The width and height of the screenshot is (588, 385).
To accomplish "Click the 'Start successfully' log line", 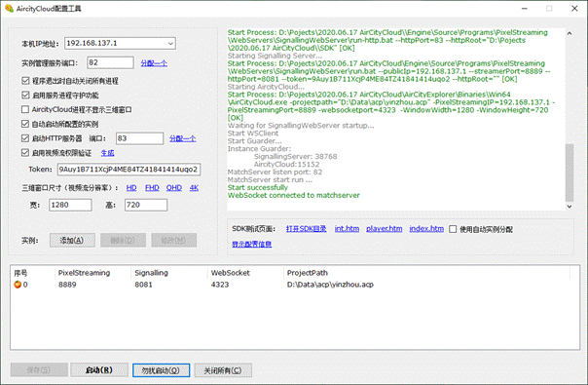I will [258, 187].
